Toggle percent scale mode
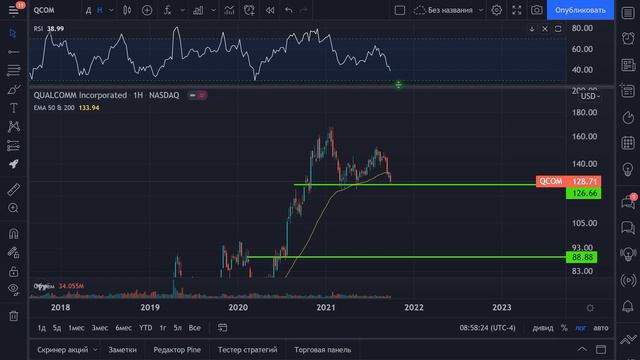The width and height of the screenshot is (640, 360). click(x=564, y=328)
